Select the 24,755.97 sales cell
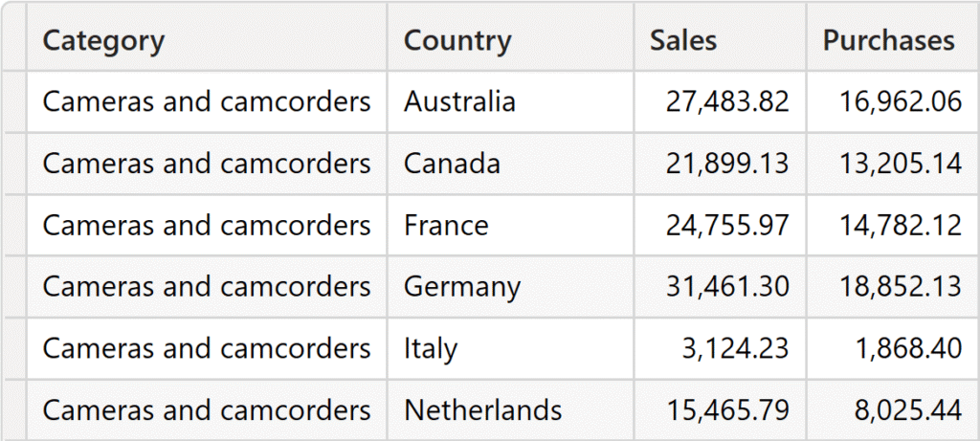 pyautogui.click(x=727, y=225)
